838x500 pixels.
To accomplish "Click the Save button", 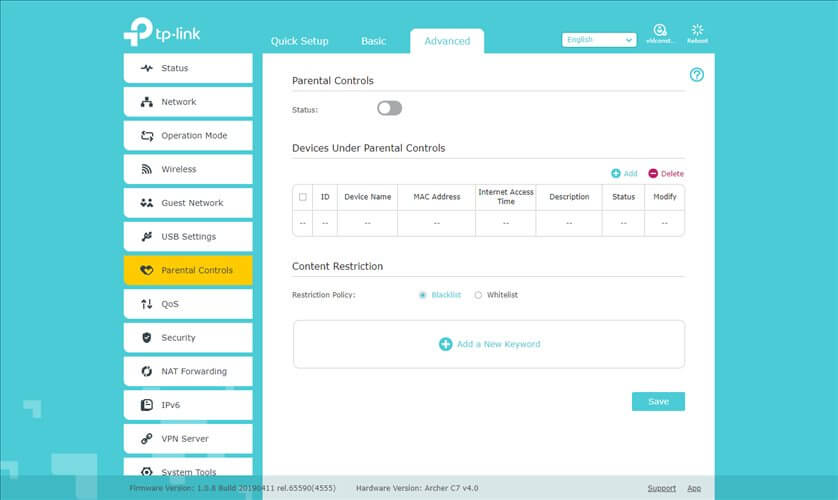I will 658,401.
